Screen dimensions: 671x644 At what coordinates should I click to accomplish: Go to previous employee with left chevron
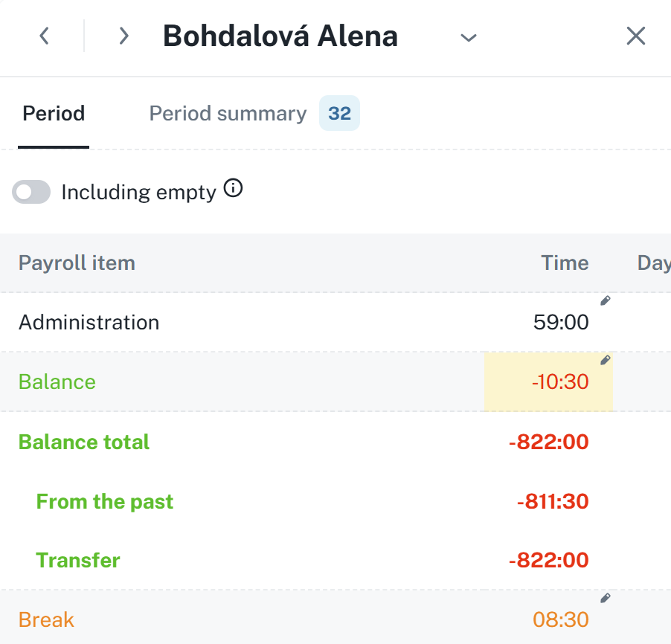45,36
